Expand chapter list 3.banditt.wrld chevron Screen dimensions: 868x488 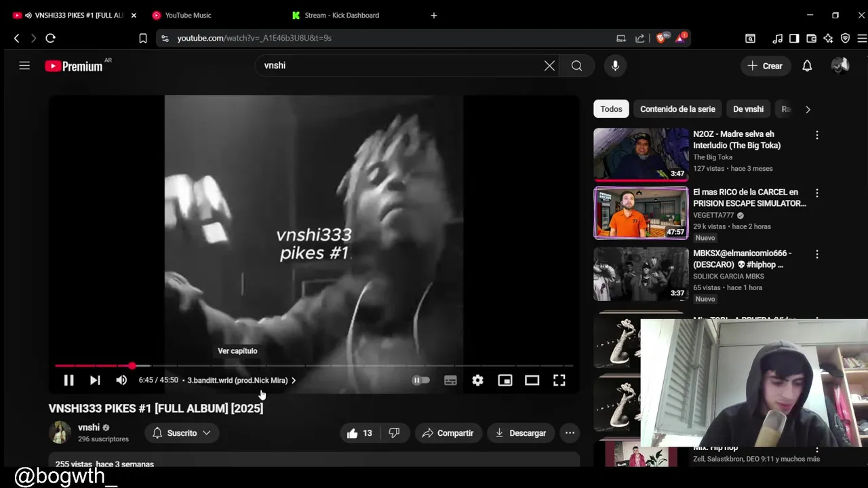click(294, 380)
